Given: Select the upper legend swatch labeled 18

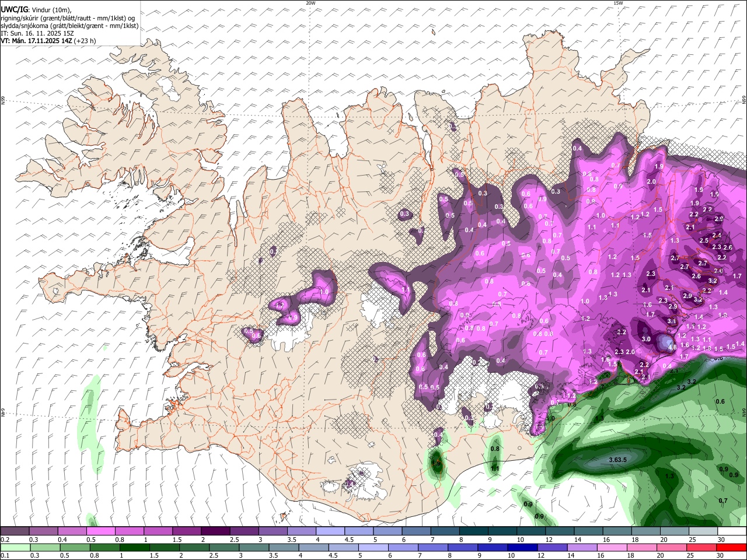Looking at the screenshot, I should tap(645, 531).
